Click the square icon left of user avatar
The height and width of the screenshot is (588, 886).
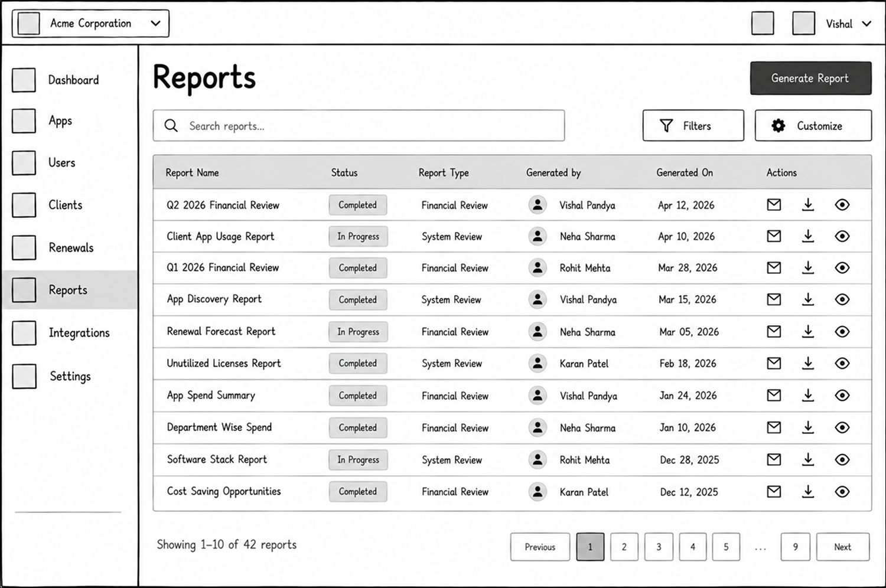[763, 24]
